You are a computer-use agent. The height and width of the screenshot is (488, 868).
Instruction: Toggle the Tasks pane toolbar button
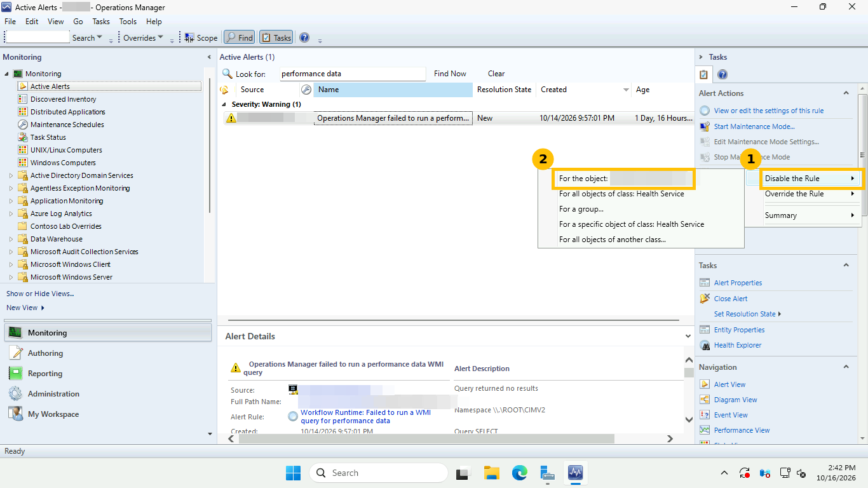coord(276,38)
